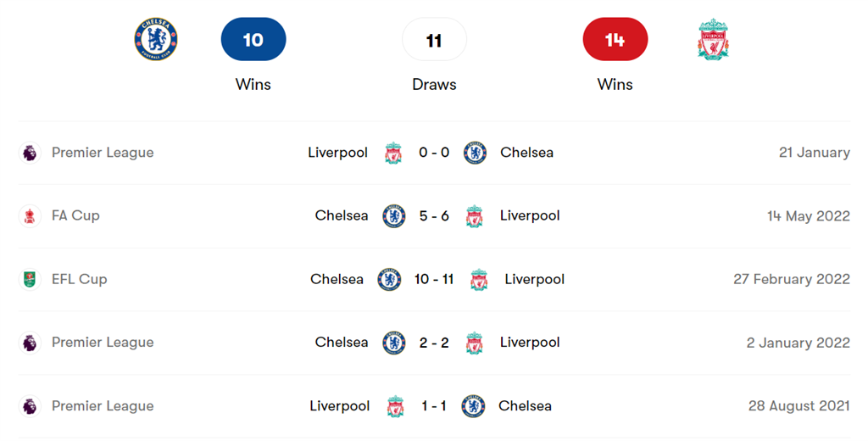Open the 0 - 0 match score
Screen dimensions: 868x441
tap(434, 153)
